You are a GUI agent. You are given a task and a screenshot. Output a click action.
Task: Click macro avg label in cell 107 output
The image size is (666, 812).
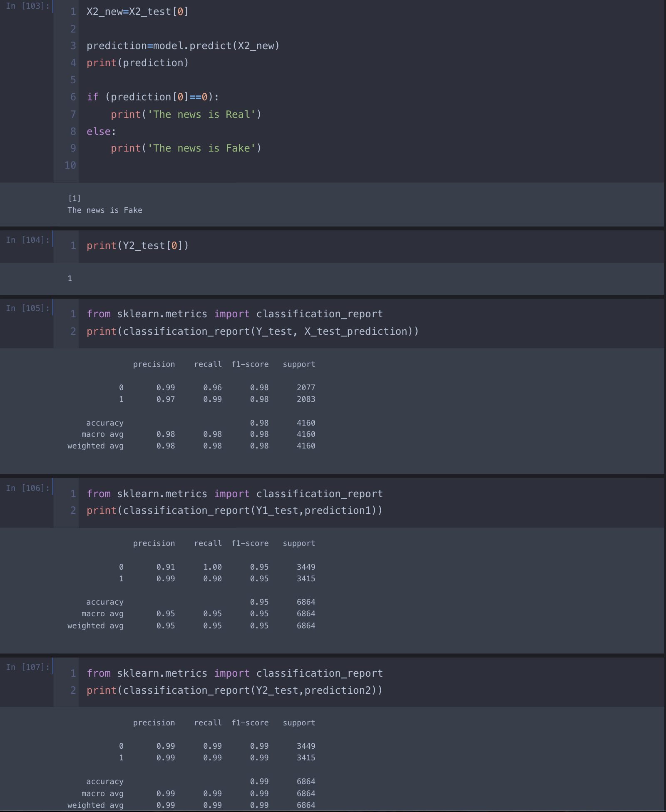point(102,794)
